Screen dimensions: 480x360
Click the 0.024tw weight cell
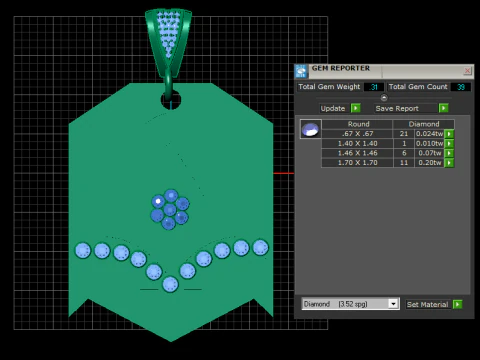tap(430, 134)
